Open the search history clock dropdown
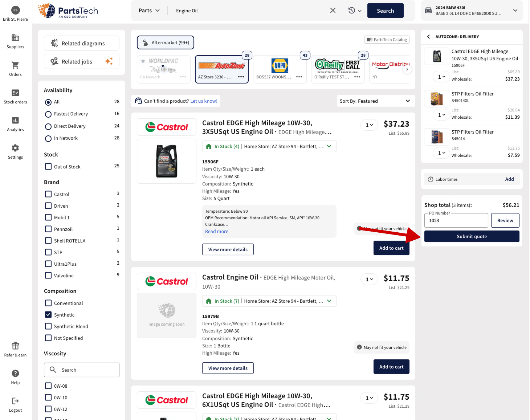 pos(354,11)
